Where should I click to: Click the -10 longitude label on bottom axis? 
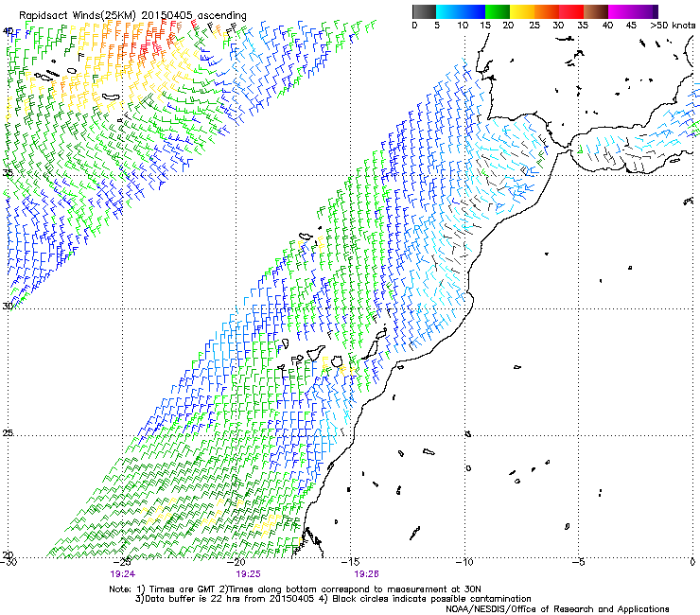(464, 562)
